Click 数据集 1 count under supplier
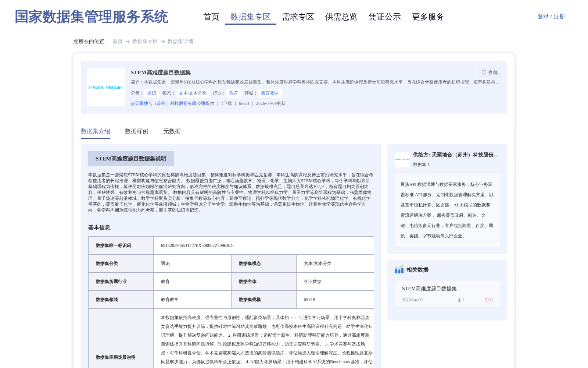Screen dimensions: 588x368 [421, 164]
